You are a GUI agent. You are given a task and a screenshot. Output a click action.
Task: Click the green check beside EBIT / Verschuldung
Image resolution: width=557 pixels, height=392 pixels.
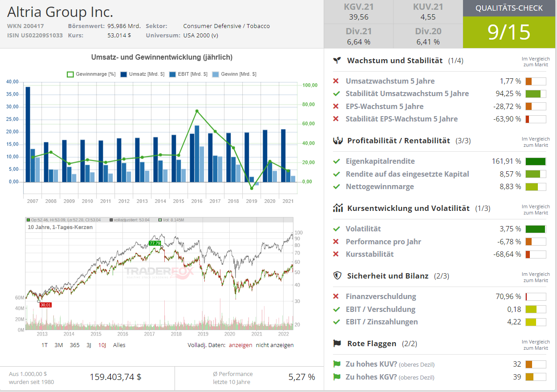tap(336, 309)
